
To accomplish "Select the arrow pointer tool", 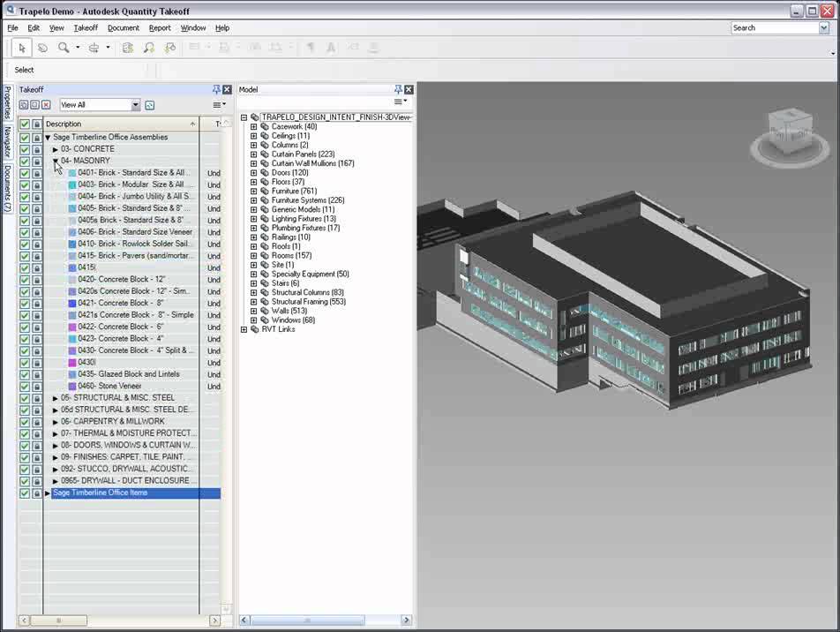I will click(22, 48).
